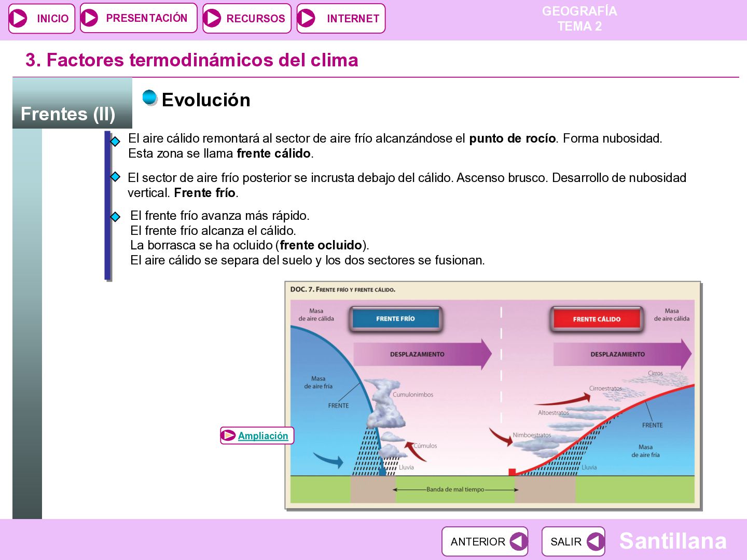Open the Ampliación link
The height and width of the screenshot is (560, 747).
(x=263, y=436)
